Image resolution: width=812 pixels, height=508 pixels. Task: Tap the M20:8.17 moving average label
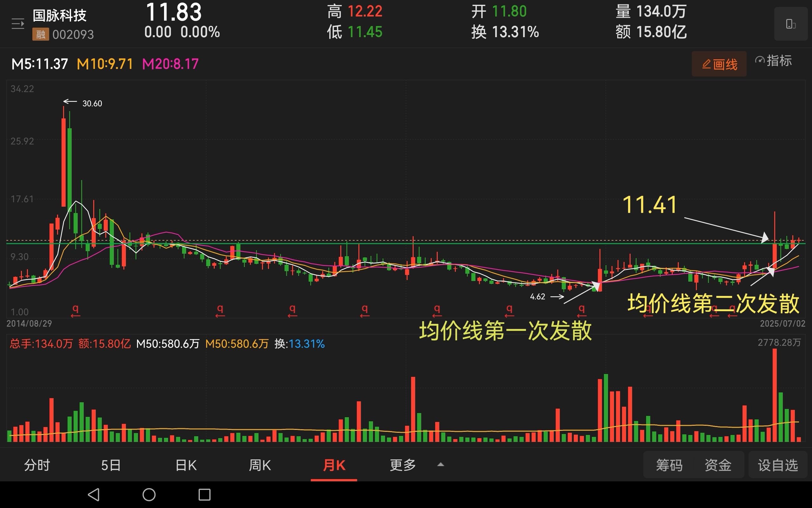tap(170, 64)
